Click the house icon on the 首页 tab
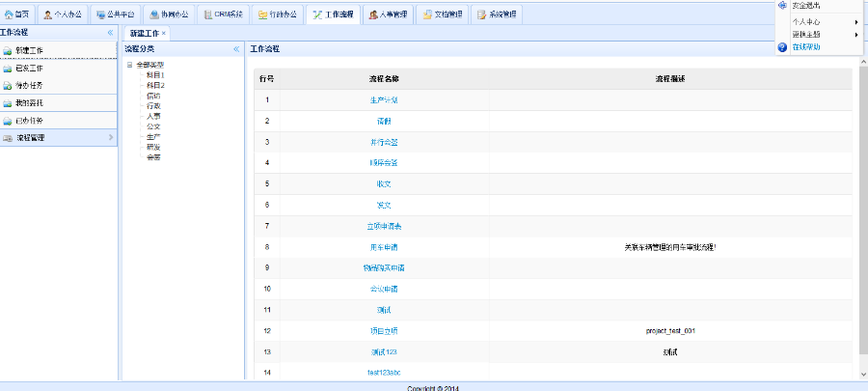 click(9, 14)
